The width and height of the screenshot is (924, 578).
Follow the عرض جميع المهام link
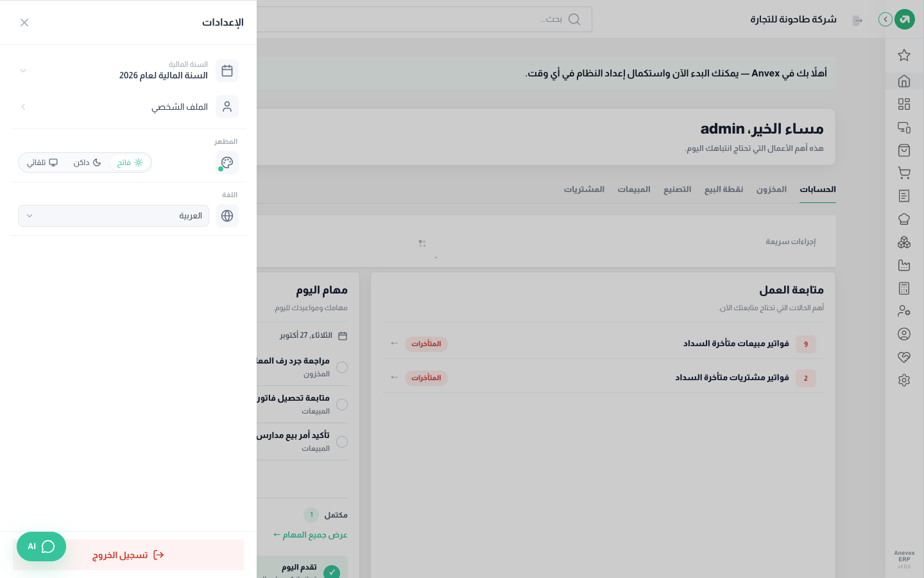[311, 535]
